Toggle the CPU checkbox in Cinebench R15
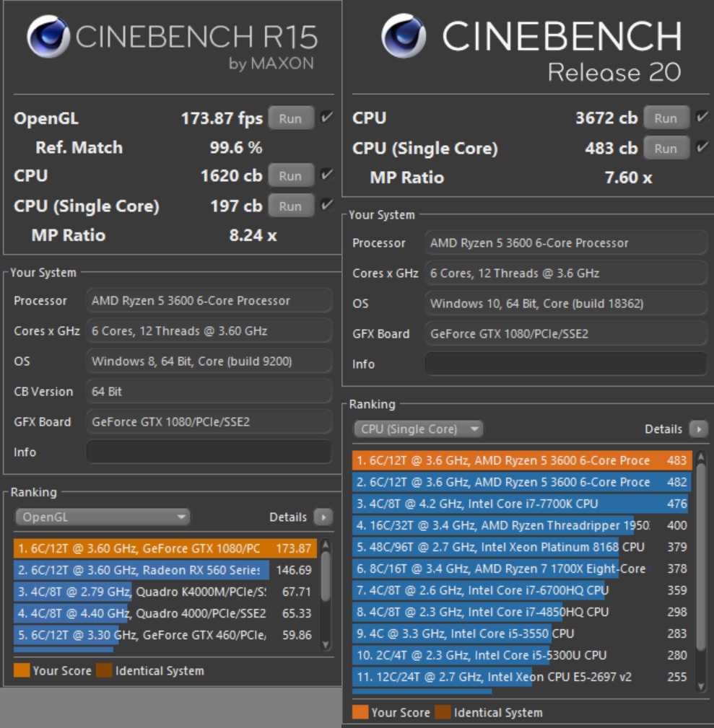Image resolution: width=714 pixels, height=728 pixels. click(327, 175)
